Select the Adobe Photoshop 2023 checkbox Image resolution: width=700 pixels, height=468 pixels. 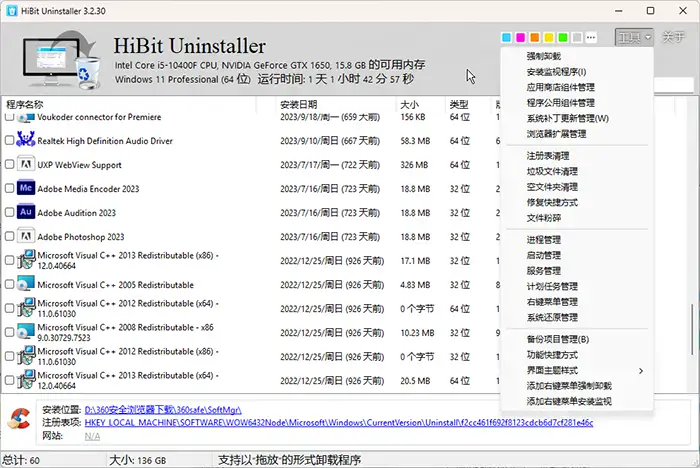pyautogui.click(x=9, y=236)
